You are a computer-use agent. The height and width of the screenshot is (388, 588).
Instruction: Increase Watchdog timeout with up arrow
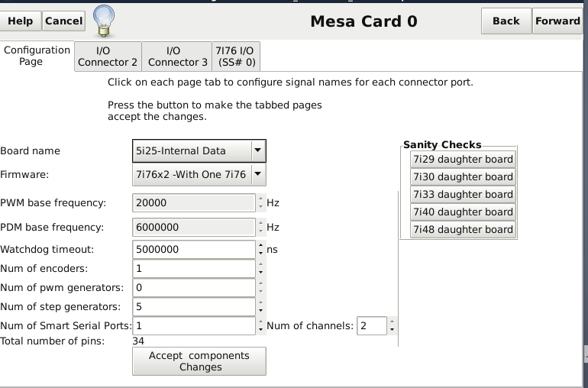[x=261, y=246]
